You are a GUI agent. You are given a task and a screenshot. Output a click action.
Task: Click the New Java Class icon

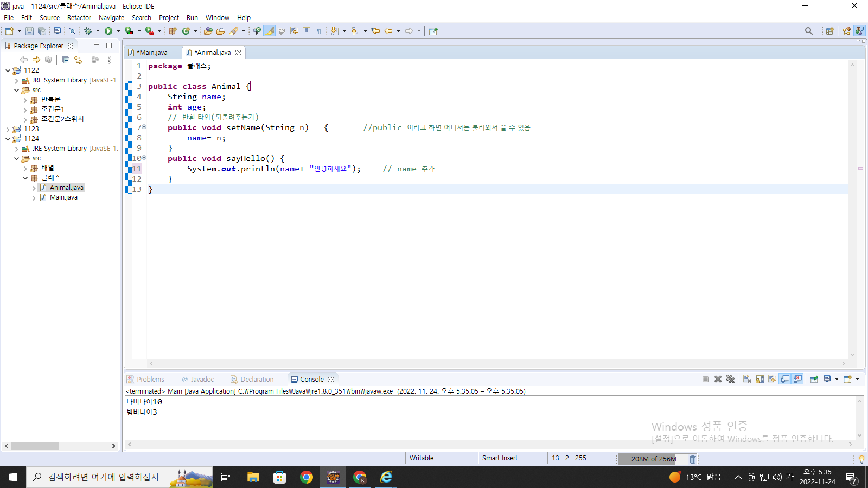click(186, 31)
